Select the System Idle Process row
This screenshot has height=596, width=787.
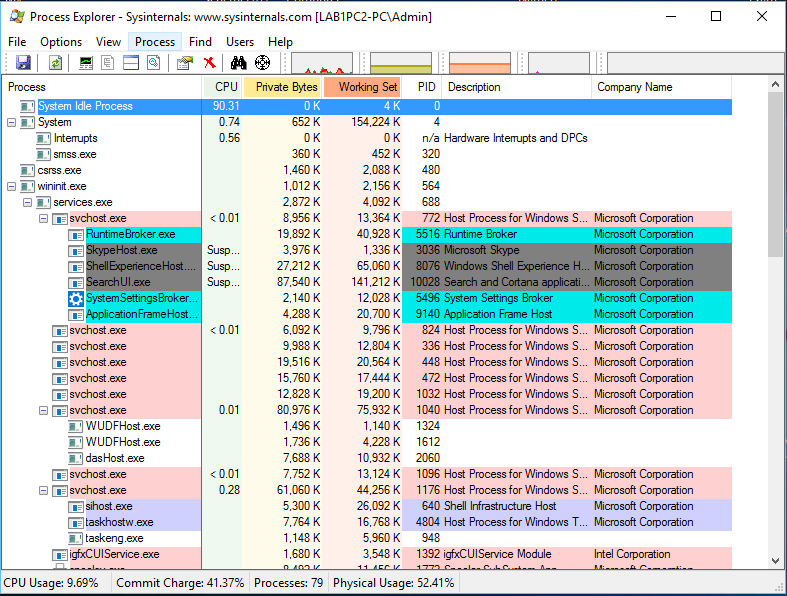click(366, 106)
